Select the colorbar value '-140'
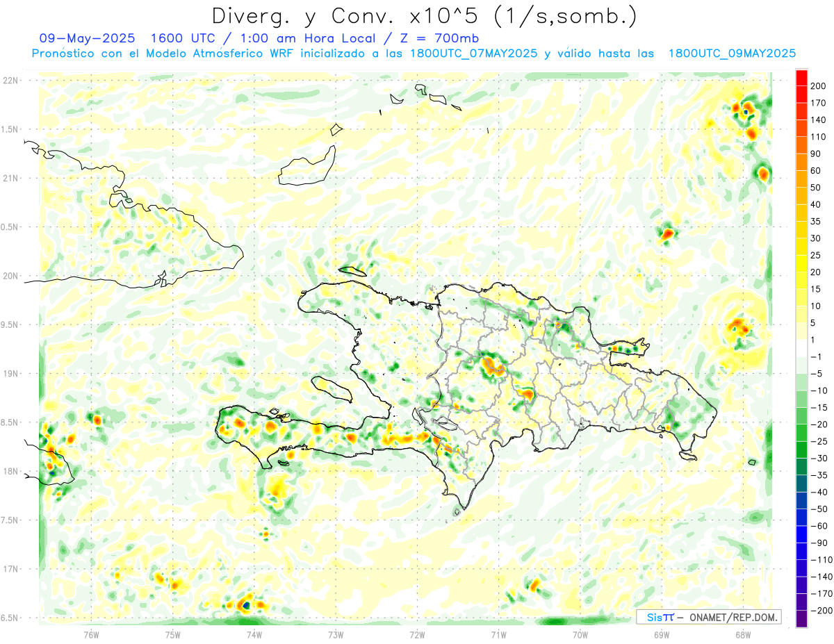 (821, 577)
